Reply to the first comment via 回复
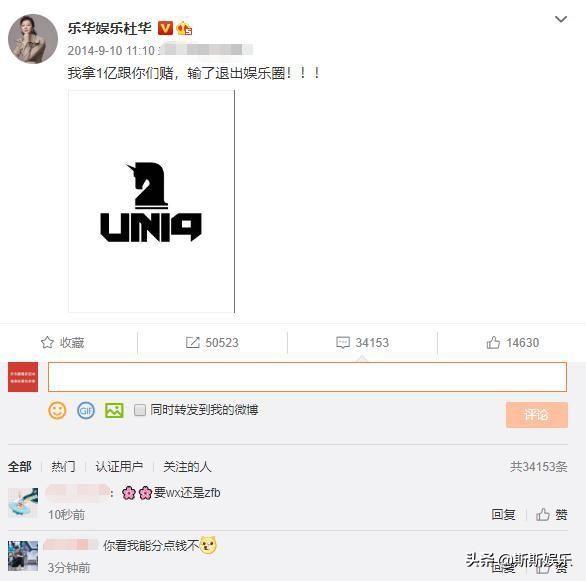Screen dimensions: 586x581 point(503,514)
